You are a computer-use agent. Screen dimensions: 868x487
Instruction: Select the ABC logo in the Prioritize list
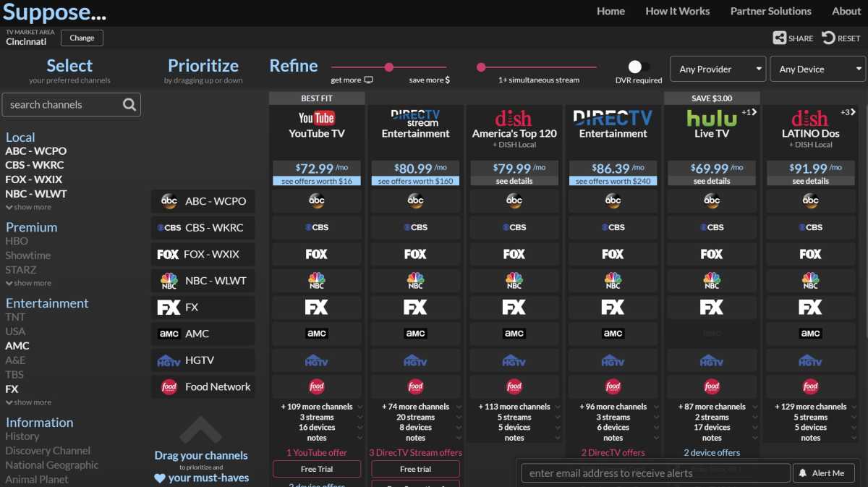tap(169, 201)
